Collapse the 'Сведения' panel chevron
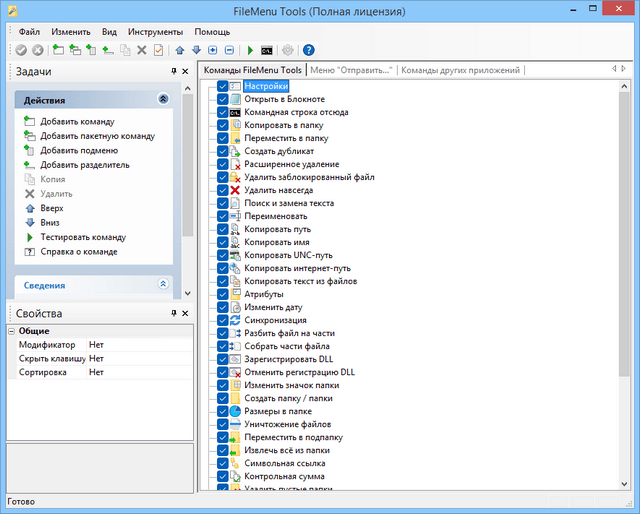The image size is (640, 514). click(x=163, y=285)
